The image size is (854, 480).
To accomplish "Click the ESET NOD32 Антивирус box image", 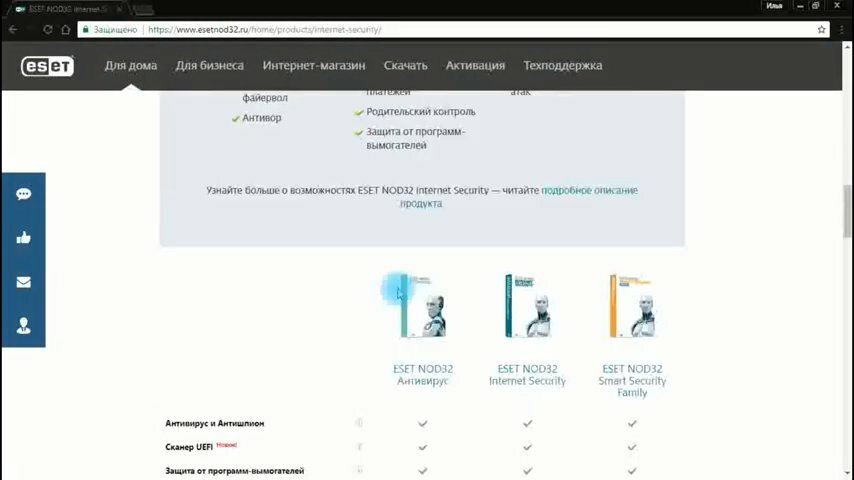I will pos(423,306).
